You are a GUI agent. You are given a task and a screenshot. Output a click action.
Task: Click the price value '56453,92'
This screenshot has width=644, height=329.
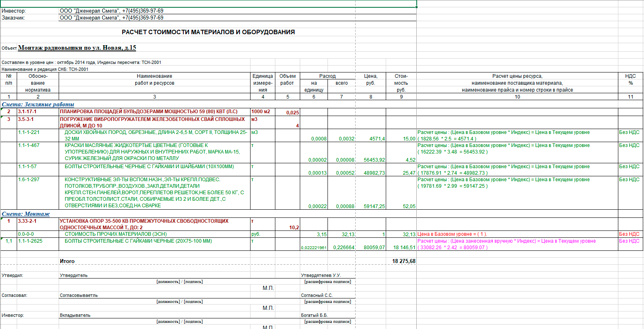coord(374,160)
